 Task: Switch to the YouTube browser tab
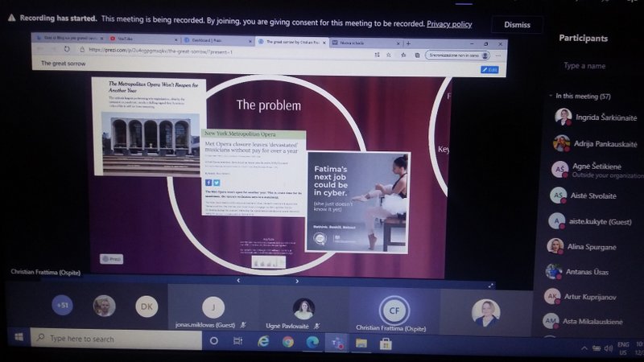pos(144,39)
